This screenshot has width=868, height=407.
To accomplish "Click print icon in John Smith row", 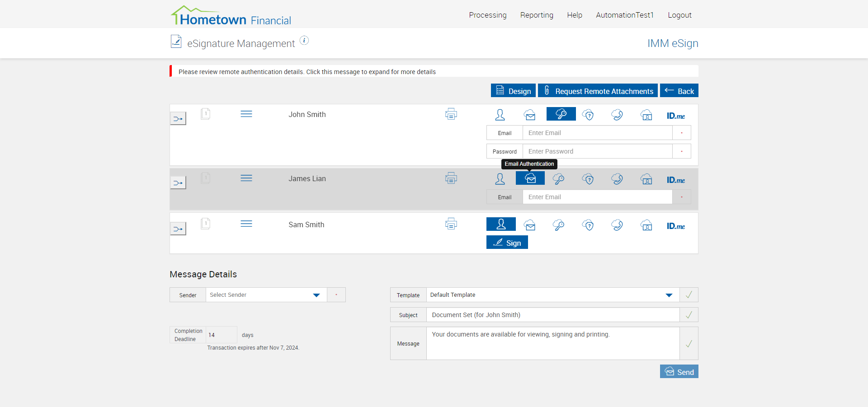I will [x=451, y=114].
